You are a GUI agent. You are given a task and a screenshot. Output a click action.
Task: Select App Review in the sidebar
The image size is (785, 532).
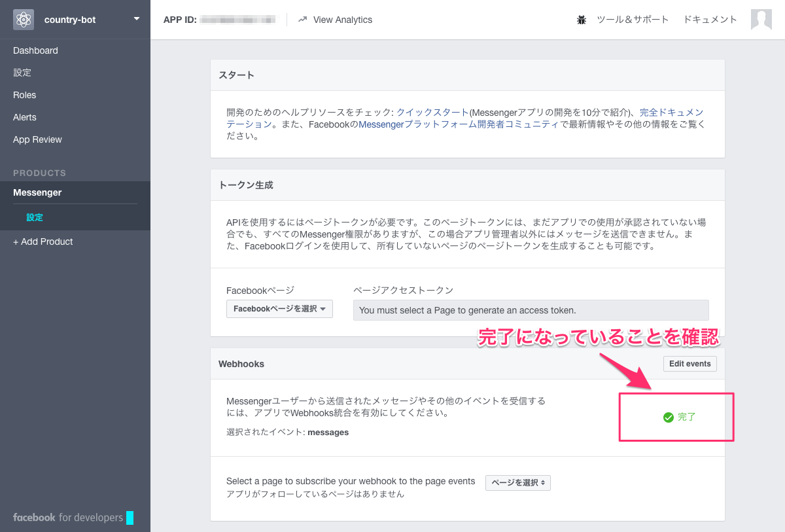[x=38, y=139]
